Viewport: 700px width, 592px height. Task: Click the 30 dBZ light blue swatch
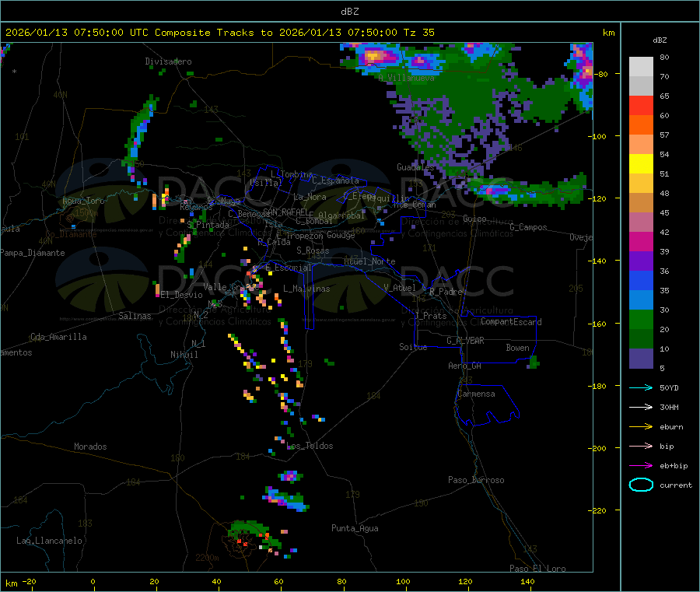click(641, 300)
